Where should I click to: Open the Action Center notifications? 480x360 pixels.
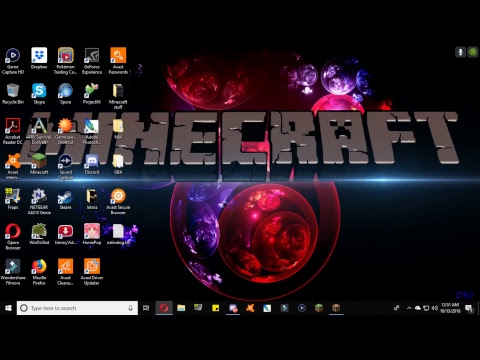click(x=469, y=308)
